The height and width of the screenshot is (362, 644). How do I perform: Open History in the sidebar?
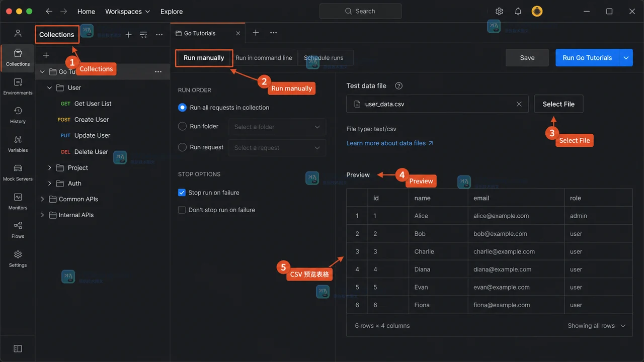click(x=18, y=115)
